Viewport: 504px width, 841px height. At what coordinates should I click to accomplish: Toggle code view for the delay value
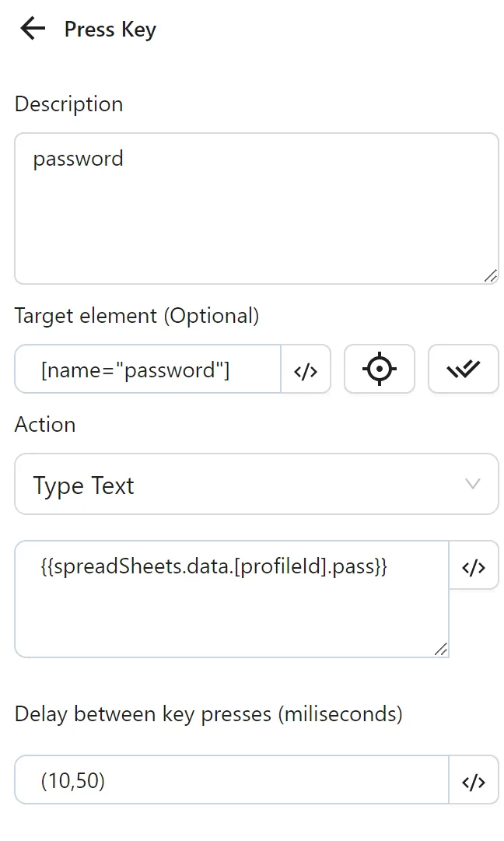point(474,780)
